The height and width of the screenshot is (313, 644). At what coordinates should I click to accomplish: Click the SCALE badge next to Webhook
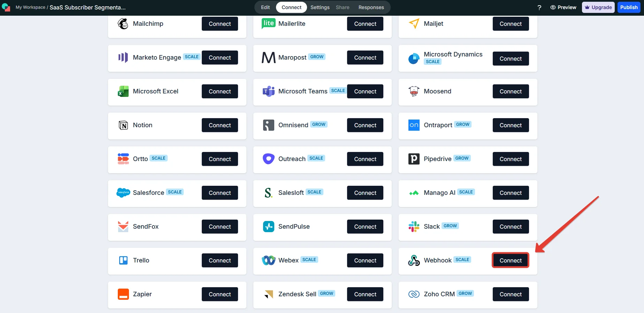pos(462,260)
